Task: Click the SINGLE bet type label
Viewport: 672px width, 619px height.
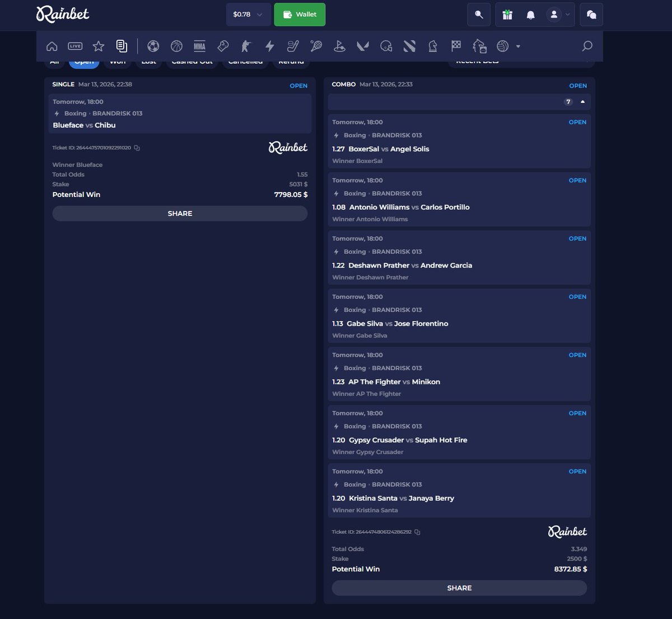Action: click(63, 85)
